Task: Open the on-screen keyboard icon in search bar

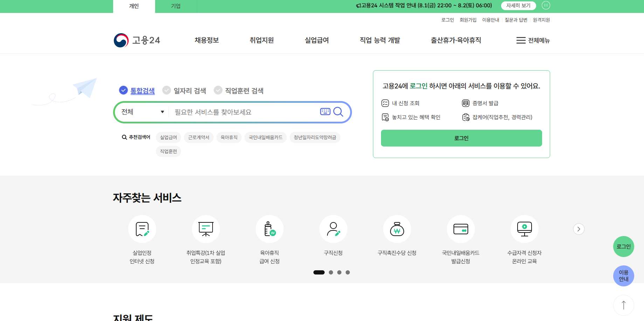Action: coord(325,112)
